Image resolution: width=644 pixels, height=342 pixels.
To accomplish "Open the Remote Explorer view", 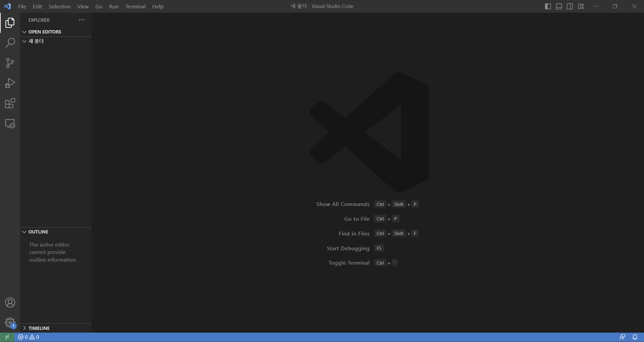I will point(10,124).
